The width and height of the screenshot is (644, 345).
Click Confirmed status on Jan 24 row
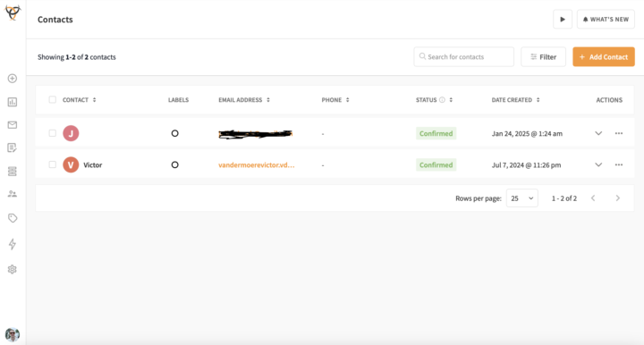(436, 133)
